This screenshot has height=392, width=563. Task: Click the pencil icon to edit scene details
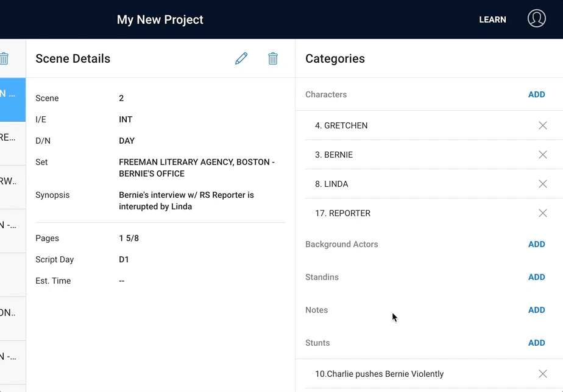pyautogui.click(x=241, y=58)
